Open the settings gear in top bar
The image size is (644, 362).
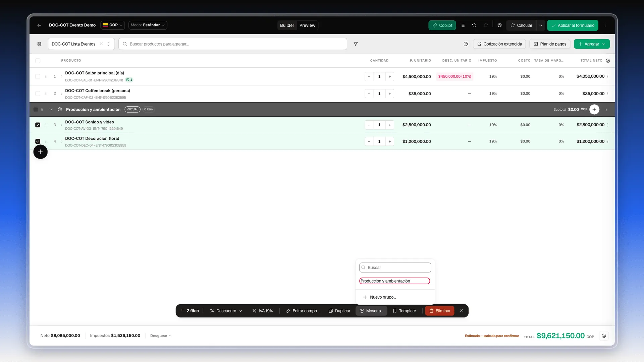tap(499, 25)
